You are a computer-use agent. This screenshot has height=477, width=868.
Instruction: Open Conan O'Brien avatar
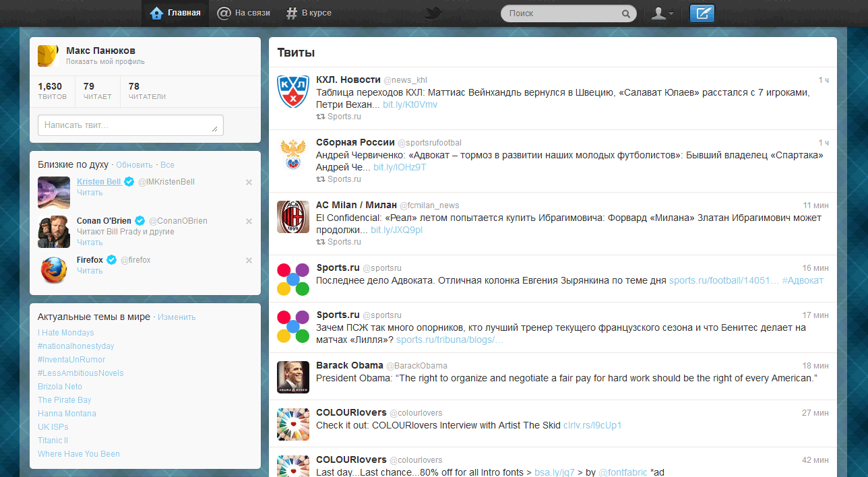point(54,232)
